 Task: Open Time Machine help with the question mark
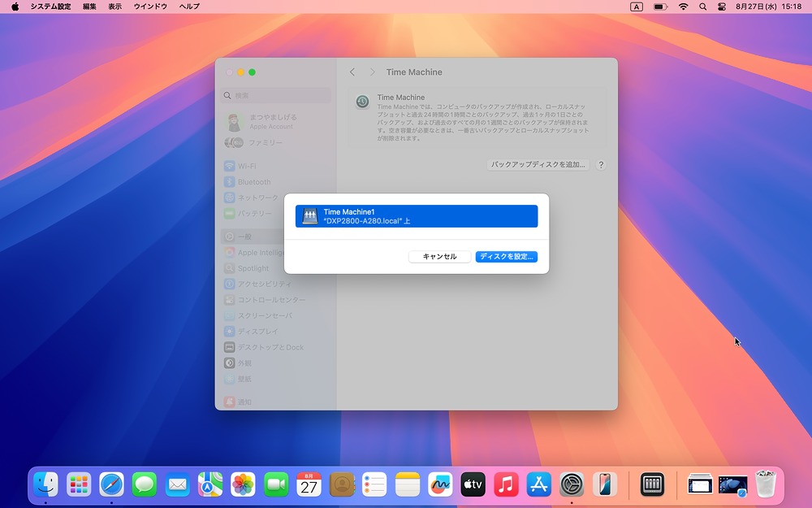pos(601,164)
